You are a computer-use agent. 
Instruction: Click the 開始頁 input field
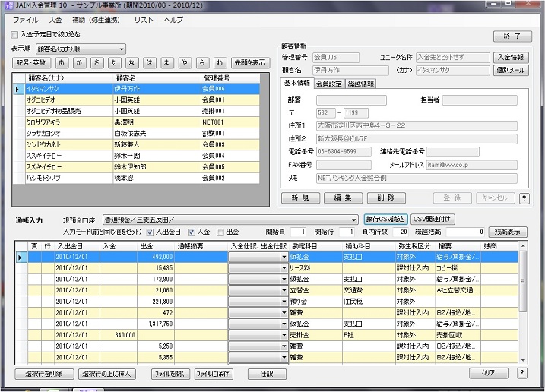pyautogui.click(x=298, y=232)
